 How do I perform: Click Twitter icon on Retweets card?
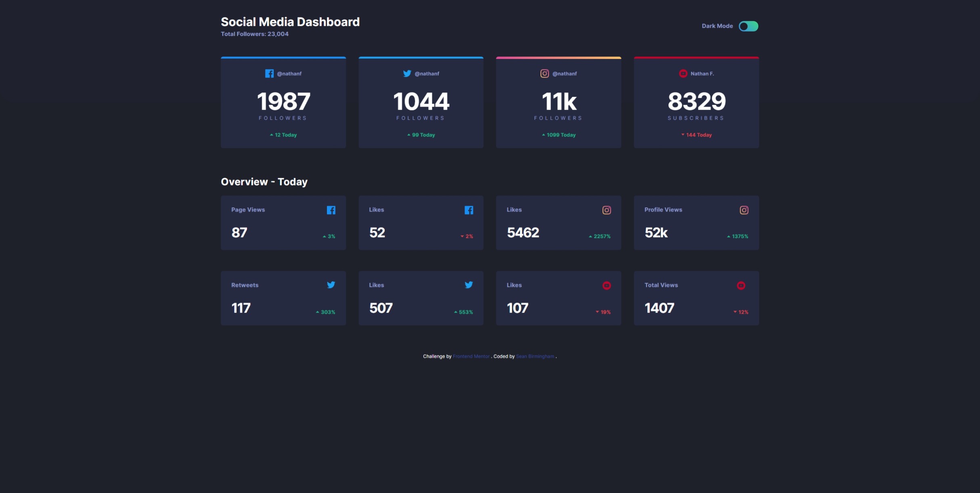coord(331,285)
